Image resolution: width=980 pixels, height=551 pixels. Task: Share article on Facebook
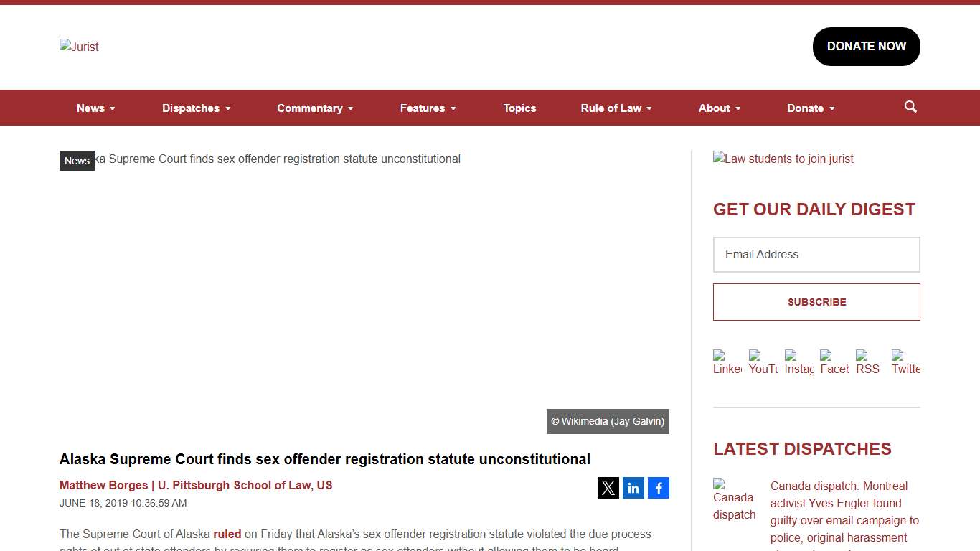tap(658, 488)
